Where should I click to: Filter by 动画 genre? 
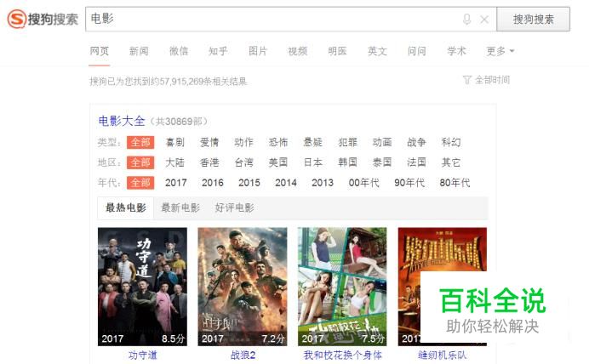click(x=382, y=142)
